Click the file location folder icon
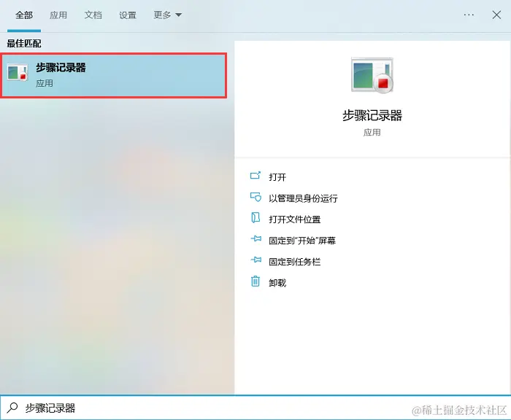Screen dimensions: 511x420 point(255,217)
